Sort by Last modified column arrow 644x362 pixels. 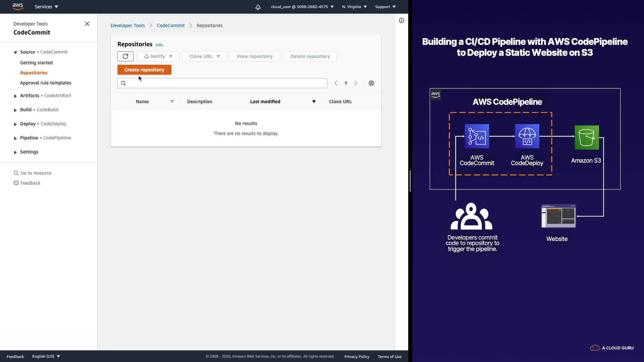point(314,102)
